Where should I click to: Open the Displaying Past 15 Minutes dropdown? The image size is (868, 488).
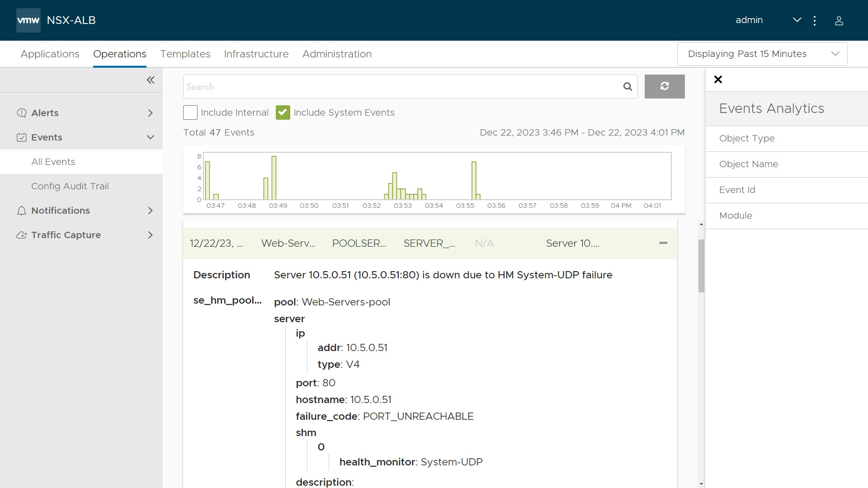click(x=762, y=54)
